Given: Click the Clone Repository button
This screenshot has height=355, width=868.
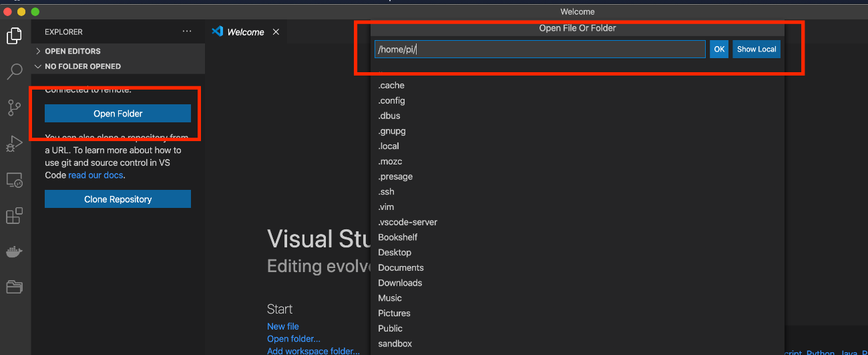Looking at the screenshot, I should 118,199.
